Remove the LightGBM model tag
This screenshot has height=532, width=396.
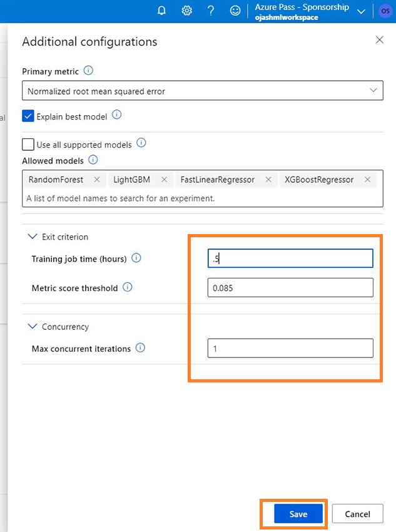pyautogui.click(x=164, y=180)
